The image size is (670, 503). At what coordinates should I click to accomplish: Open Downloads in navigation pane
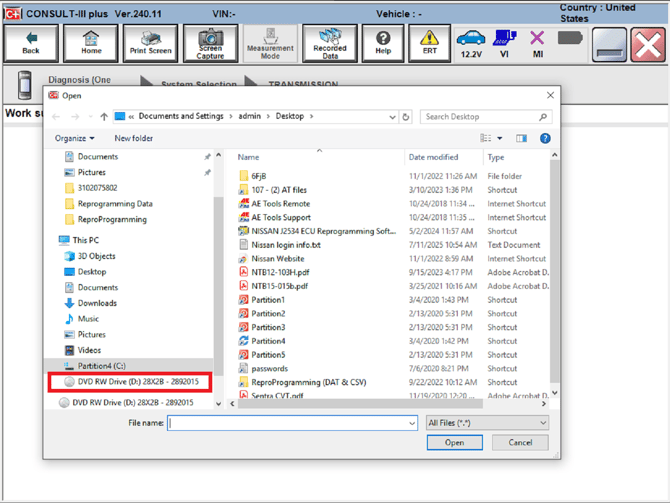pos(91,303)
